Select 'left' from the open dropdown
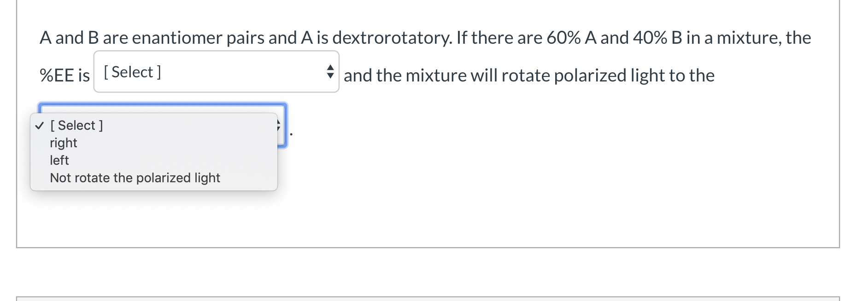 (x=59, y=160)
